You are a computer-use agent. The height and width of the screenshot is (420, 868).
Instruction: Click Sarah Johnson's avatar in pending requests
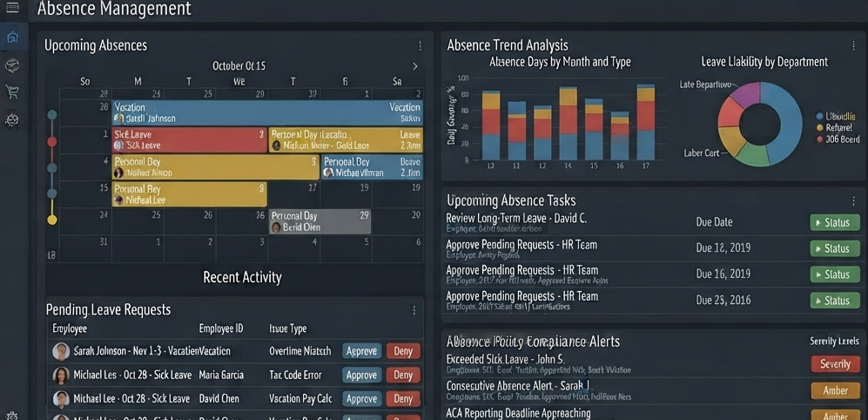61,351
